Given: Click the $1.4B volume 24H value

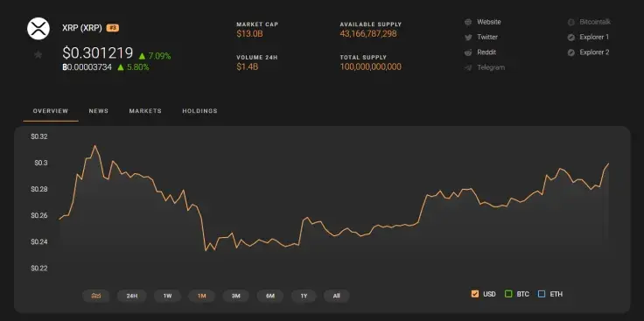Looking at the screenshot, I should coord(248,66).
